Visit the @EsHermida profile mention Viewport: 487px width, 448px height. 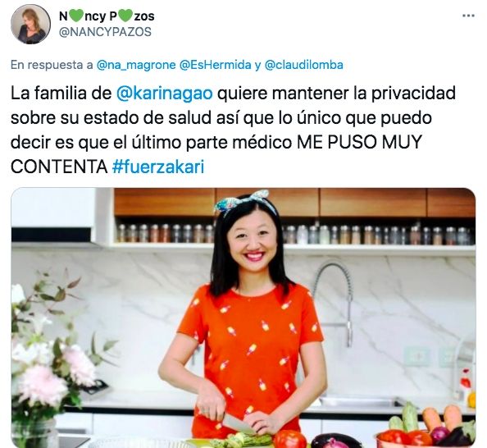pyautogui.click(x=216, y=65)
